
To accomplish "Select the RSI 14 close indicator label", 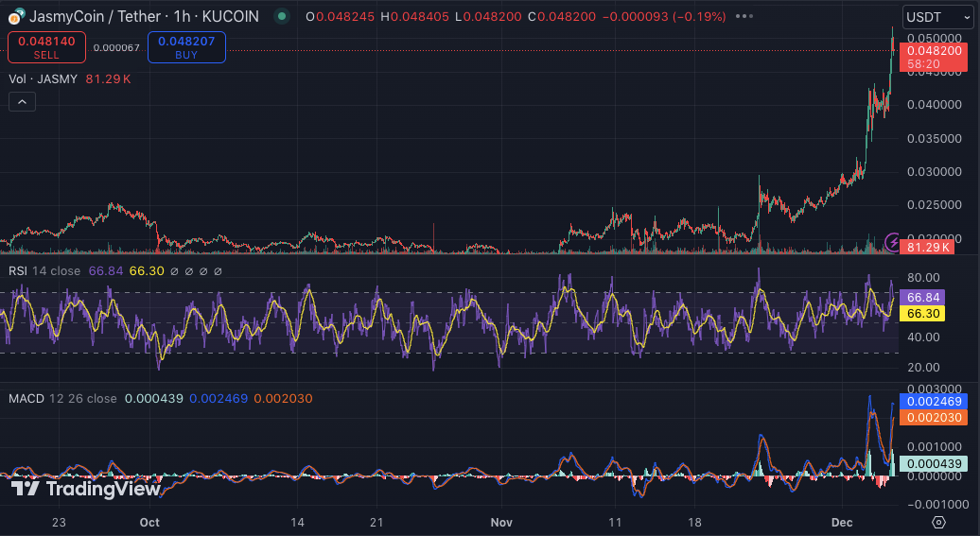I will [44, 271].
